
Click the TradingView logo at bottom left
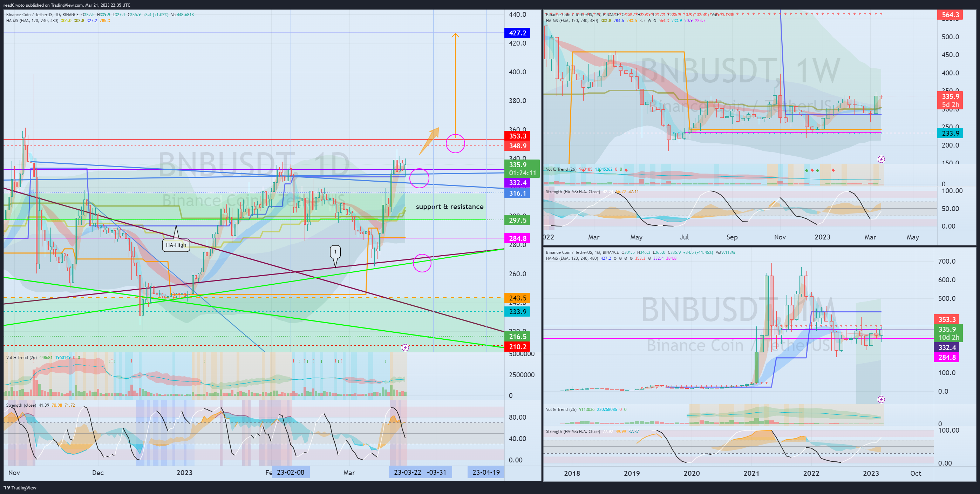(20, 488)
